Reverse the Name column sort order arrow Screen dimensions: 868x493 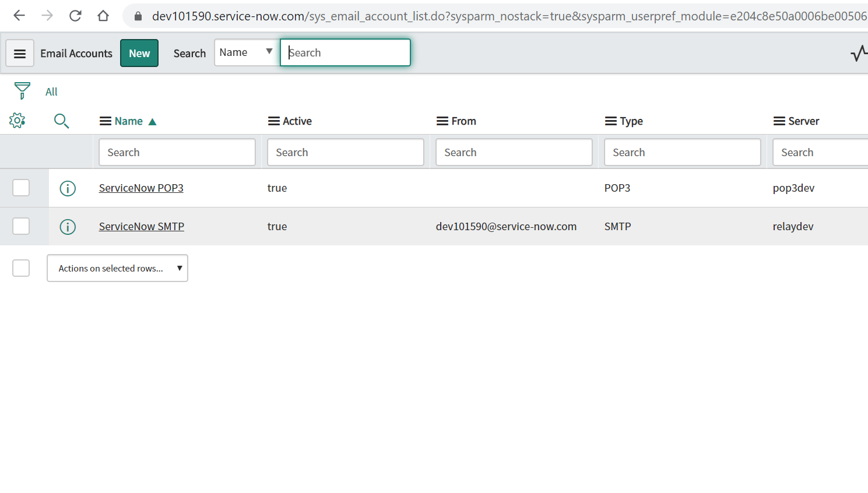coord(153,122)
